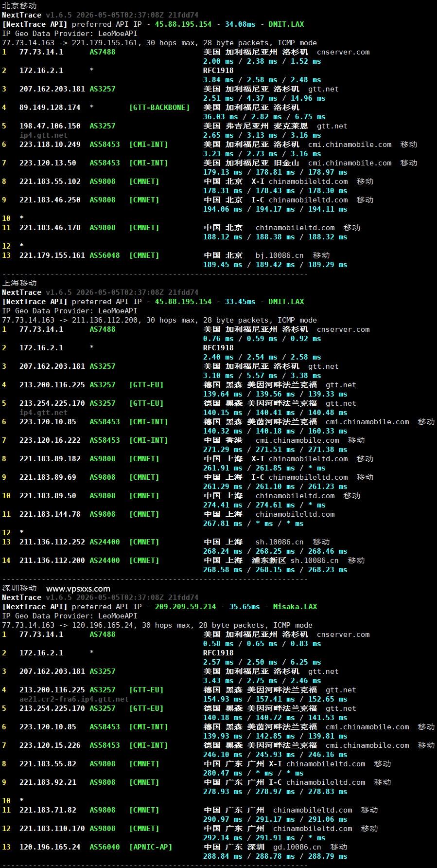Click hop IP "221.183.71.82"
This screenshot has width=437, height=868.
tap(48, 810)
